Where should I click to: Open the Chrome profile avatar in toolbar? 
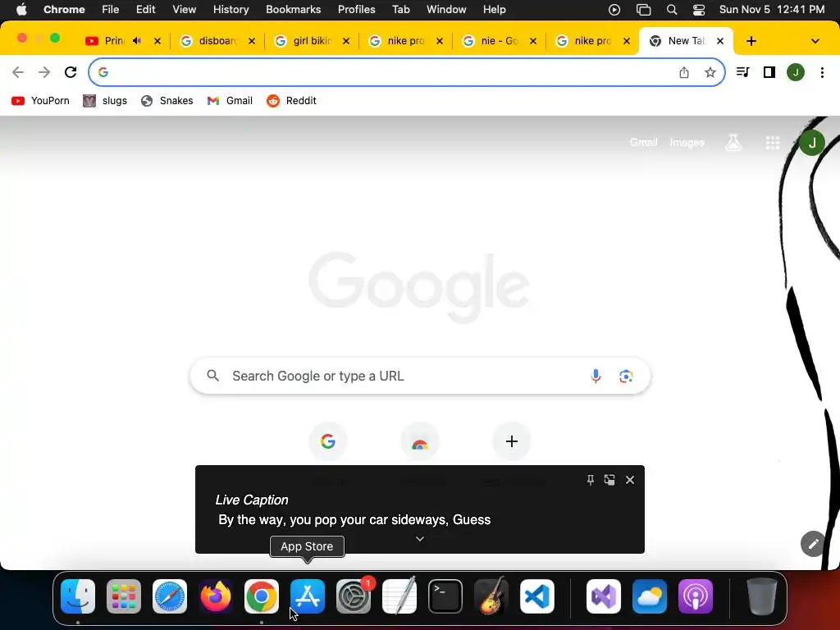(x=796, y=72)
